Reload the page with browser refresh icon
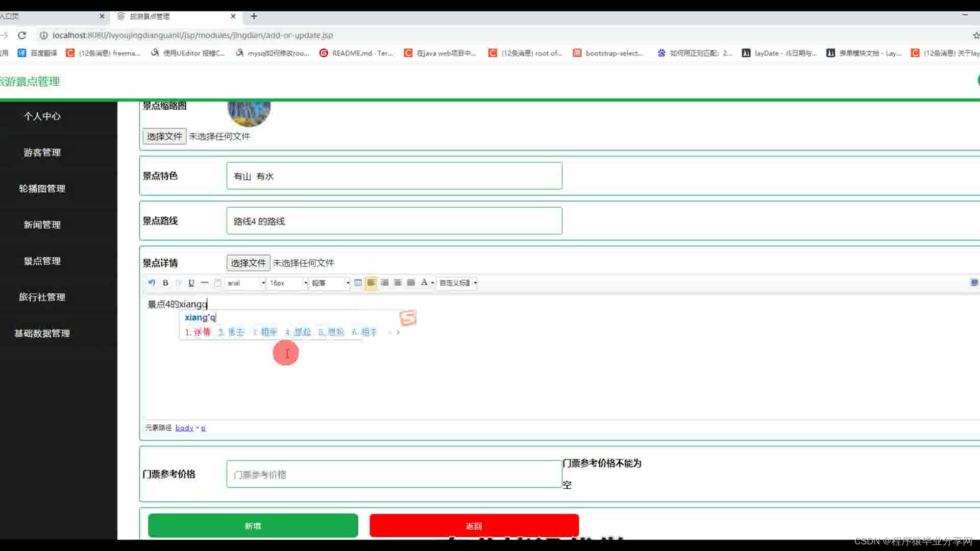The height and width of the screenshot is (551, 980). point(22,35)
